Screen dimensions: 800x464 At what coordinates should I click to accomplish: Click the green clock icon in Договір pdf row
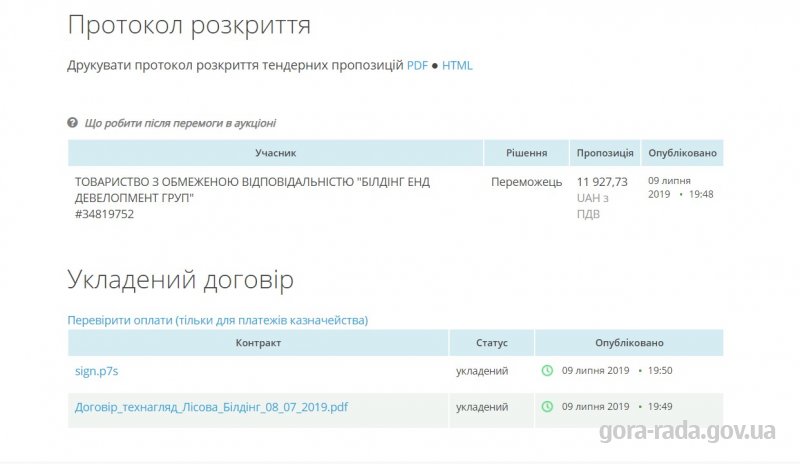pyautogui.click(x=547, y=407)
